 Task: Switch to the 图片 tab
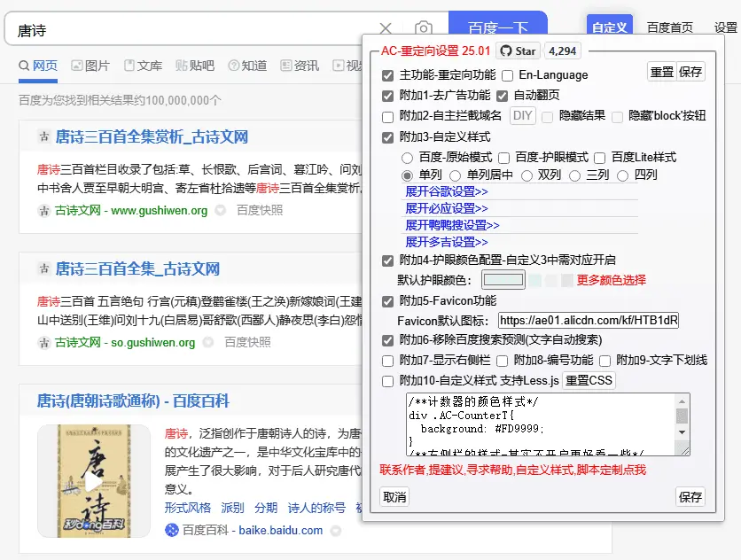click(x=90, y=66)
